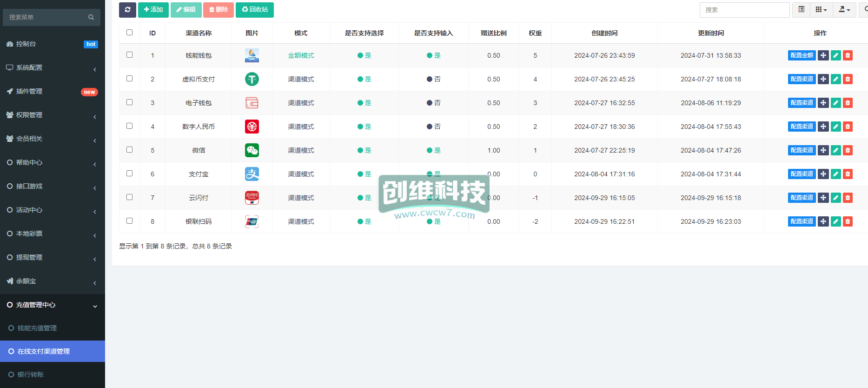The height and width of the screenshot is (388, 868).
Task: Click drag-move icon for row 电子钱包
Action: [x=823, y=103]
